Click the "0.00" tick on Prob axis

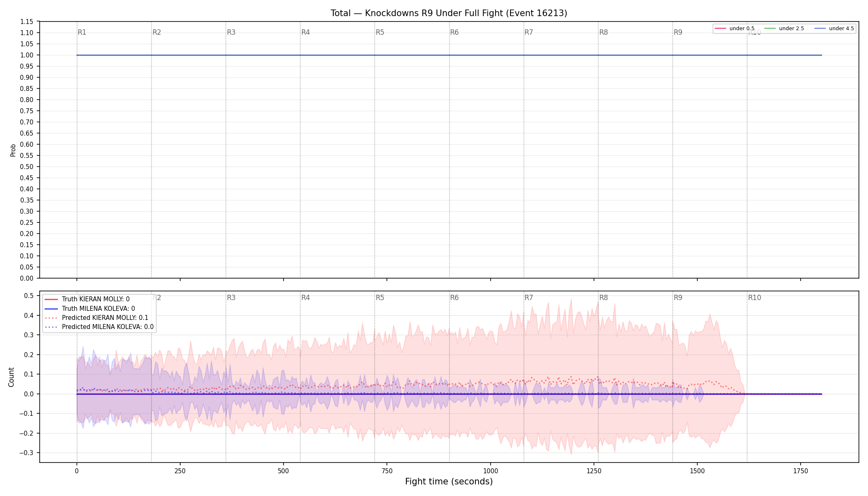pyautogui.click(x=27, y=278)
